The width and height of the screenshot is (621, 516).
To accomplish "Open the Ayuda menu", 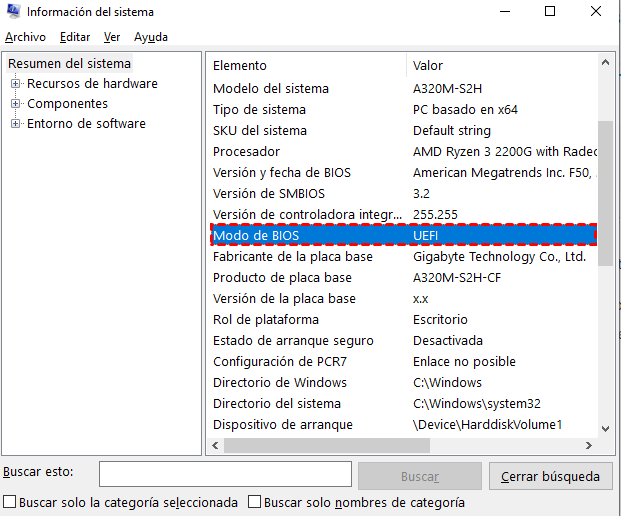I will coord(151,37).
